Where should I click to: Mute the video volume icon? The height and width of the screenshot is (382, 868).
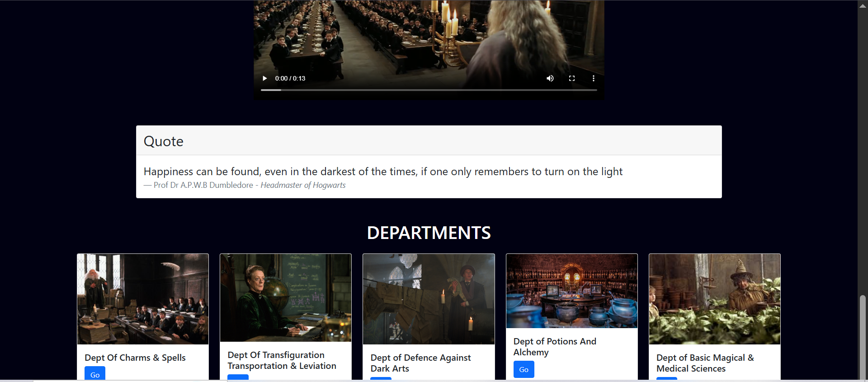[x=550, y=78]
